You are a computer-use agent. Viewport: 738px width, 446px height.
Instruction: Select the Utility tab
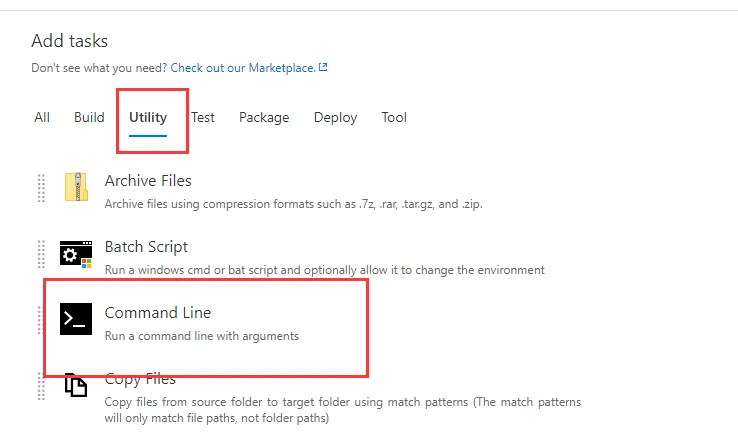coord(148,117)
